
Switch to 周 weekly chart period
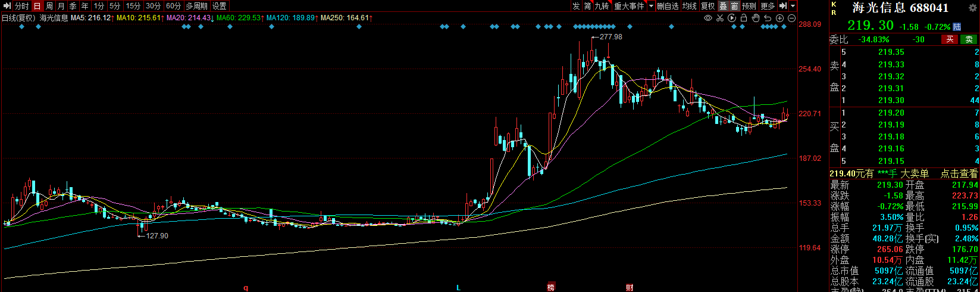(x=49, y=6)
